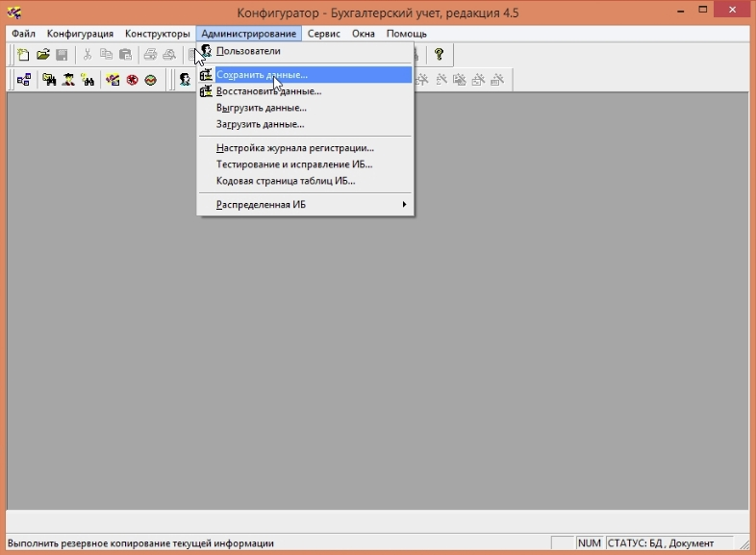This screenshot has height=555, width=756.
Task: Close the Конфигуратор window
Action: 732,10
